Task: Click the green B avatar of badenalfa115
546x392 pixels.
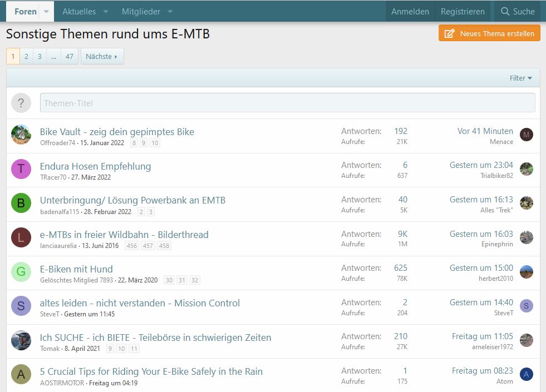Action: point(21,204)
